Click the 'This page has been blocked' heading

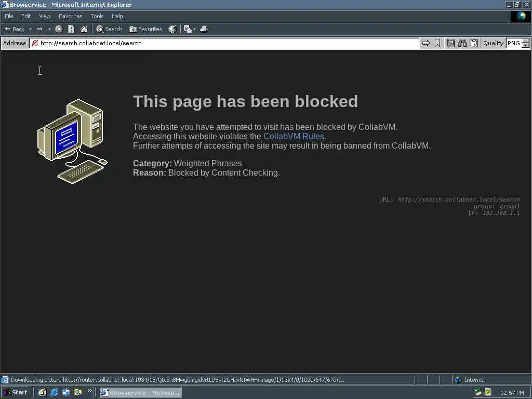[x=245, y=101]
